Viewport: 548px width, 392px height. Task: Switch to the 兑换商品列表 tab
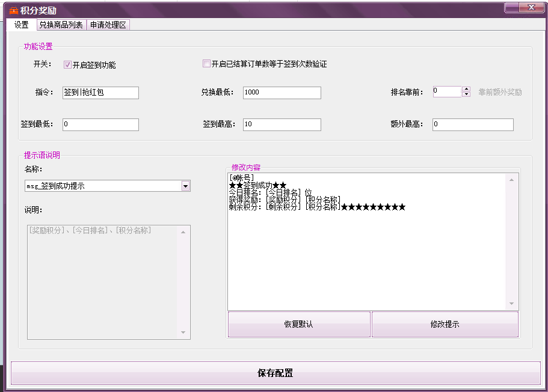coord(61,25)
